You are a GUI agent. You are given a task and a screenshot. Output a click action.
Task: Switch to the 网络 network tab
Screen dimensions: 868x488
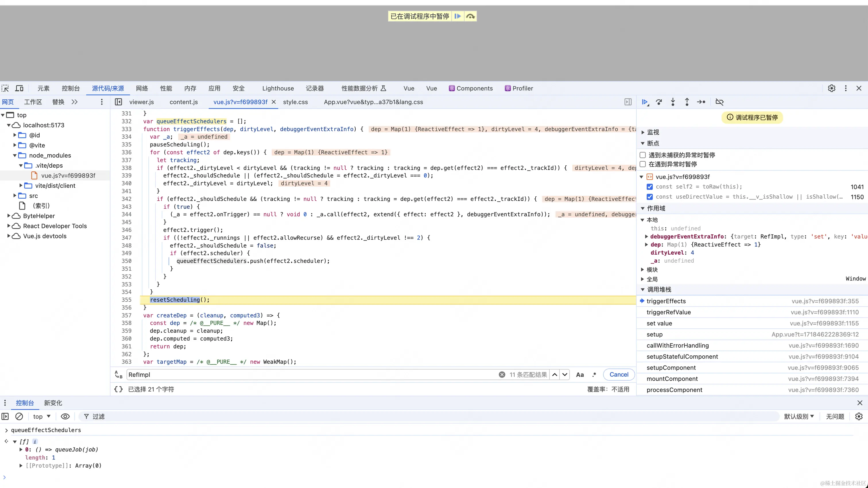[x=142, y=88]
